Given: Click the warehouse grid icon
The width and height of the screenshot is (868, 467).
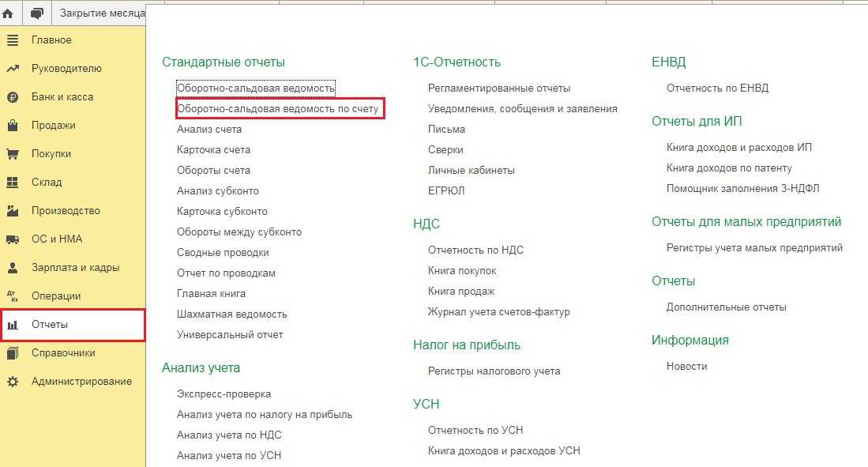Looking at the screenshot, I should (x=13, y=183).
